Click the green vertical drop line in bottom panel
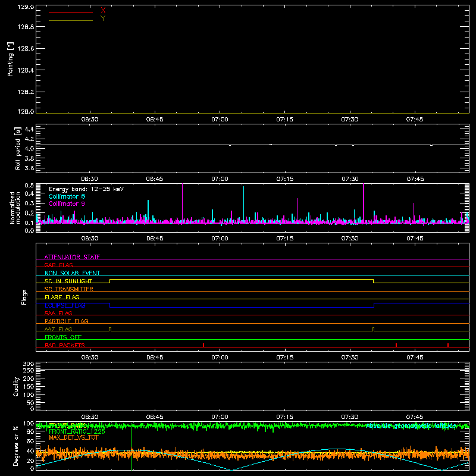The image size is (476, 476). (131, 448)
